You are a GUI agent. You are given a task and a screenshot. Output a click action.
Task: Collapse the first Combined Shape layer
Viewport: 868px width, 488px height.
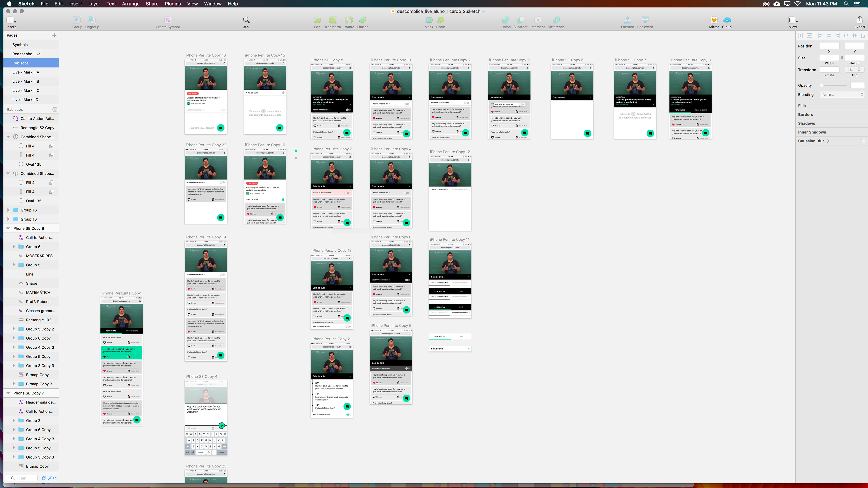(8, 137)
